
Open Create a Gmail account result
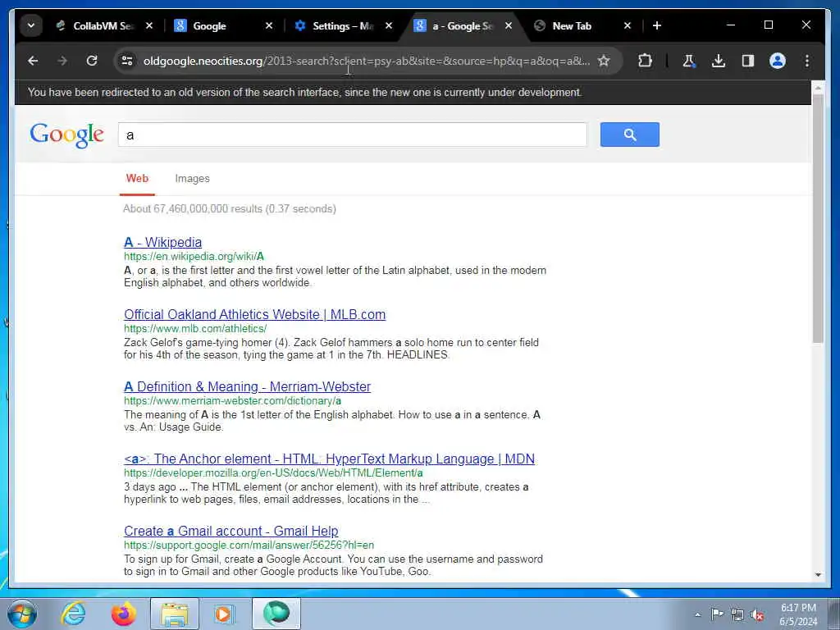click(231, 531)
